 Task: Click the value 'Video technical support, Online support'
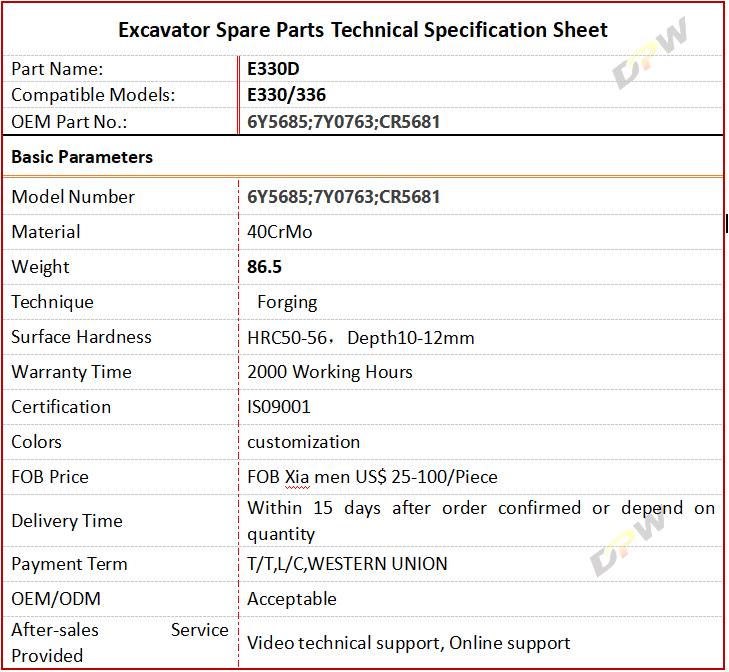point(408,643)
